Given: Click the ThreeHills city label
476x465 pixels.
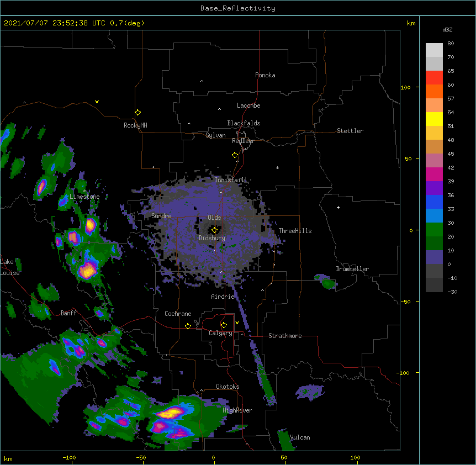Looking at the screenshot, I should [295, 231].
